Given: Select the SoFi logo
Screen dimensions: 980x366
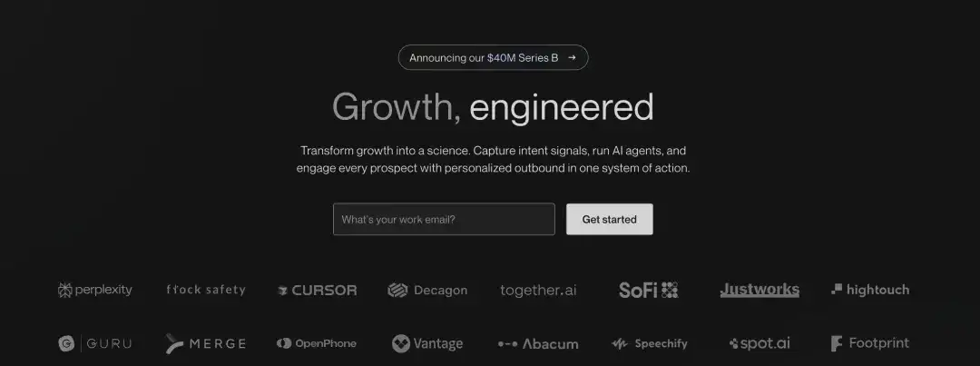Looking at the screenshot, I should (648, 290).
